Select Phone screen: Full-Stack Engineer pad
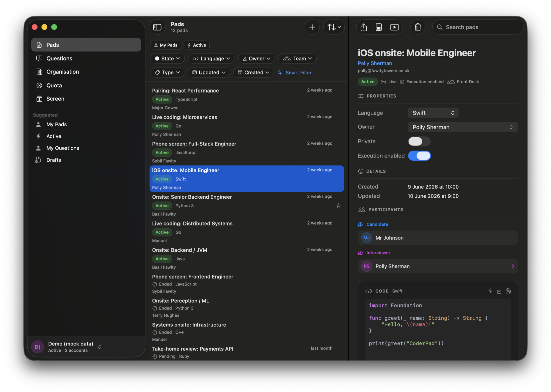 246,152
